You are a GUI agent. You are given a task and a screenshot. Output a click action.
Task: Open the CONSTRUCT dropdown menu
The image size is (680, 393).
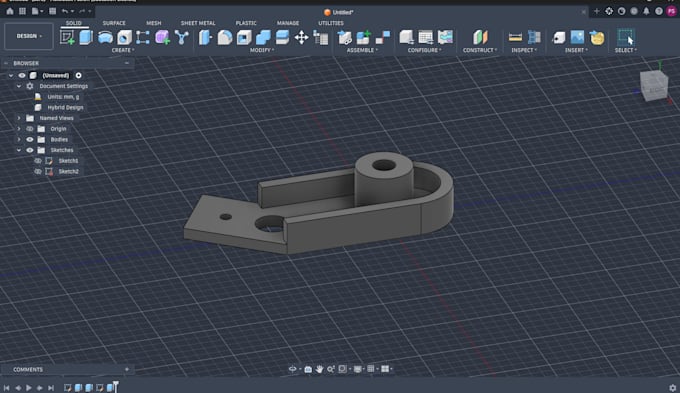click(x=480, y=50)
